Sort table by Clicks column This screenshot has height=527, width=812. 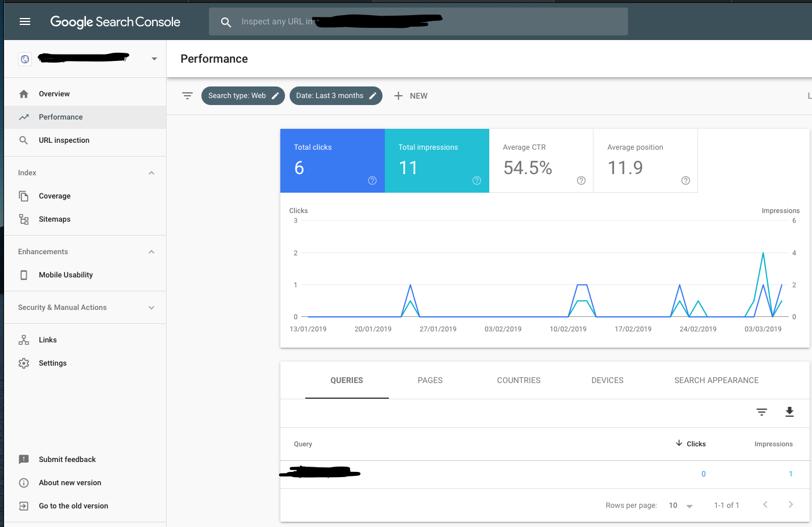[691, 444]
